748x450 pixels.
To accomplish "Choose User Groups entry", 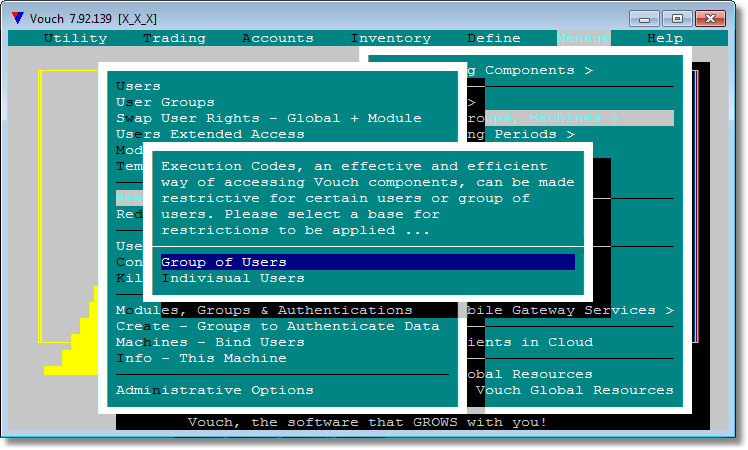I will tap(165, 102).
